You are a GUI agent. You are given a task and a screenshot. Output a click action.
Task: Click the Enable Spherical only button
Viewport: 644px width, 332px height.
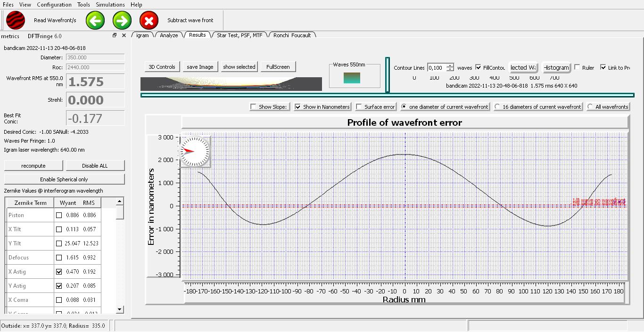click(64, 179)
